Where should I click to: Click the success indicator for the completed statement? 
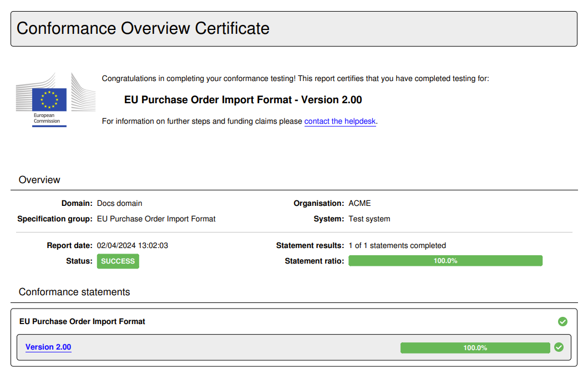coord(559,347)
